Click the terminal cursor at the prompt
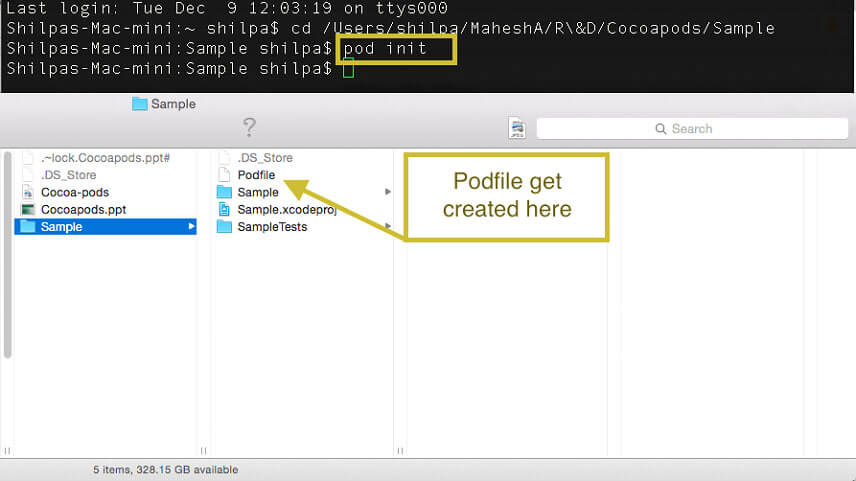 (x=348, y=69)
